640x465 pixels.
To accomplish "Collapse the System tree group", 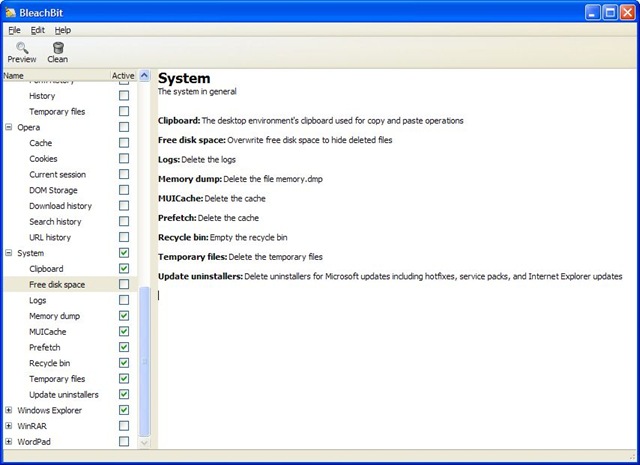I will (x=9, y=253).
